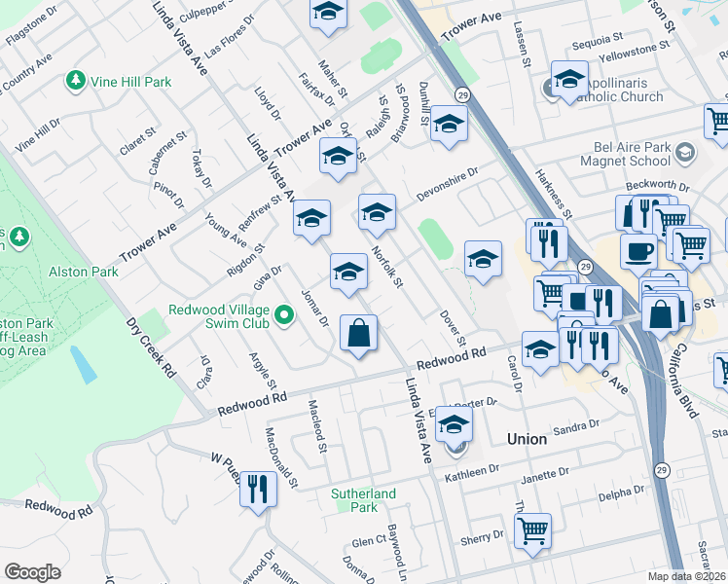Select the school marker near Dunhill St
Image resolution: width=728 pixels, height=584 pixels.
coord(449,125)
